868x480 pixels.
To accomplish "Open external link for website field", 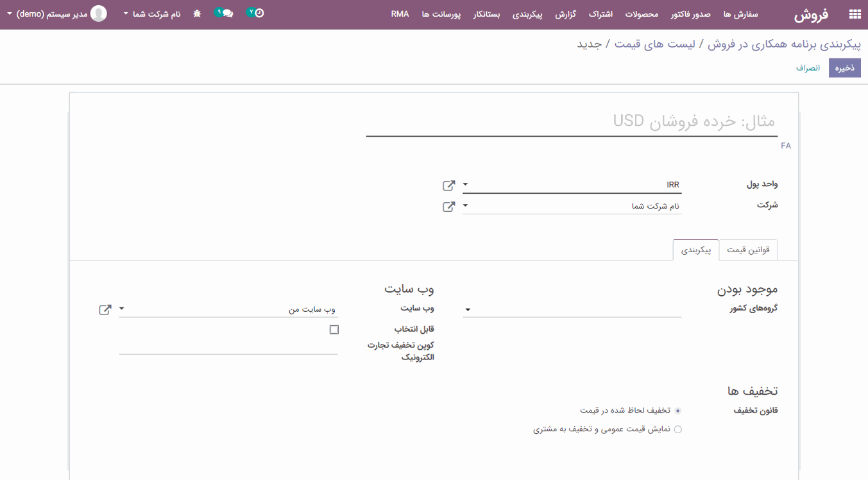I will coord(105,310).
